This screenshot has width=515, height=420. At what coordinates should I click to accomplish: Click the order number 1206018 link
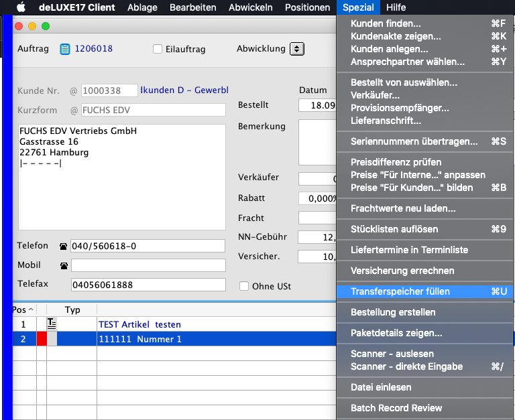[x=94, y=49]
